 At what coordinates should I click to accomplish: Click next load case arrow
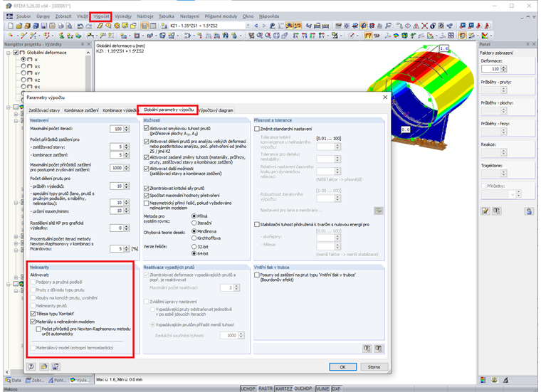pyautogui.click(x=264, y=26)
